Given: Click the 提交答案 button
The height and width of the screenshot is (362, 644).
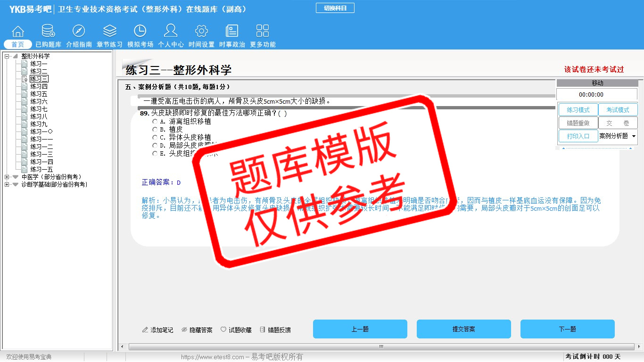Looking at the screenshot, I should click(463, 329).
